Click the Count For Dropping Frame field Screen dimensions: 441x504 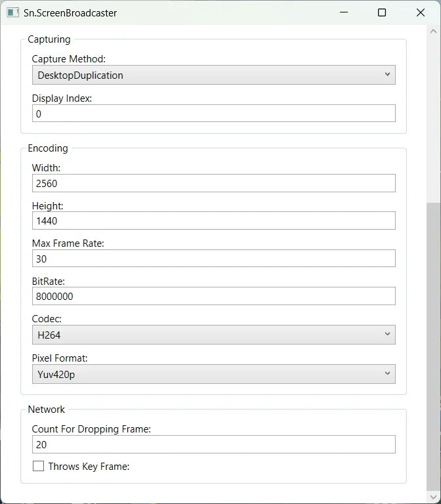pos(214,444)
